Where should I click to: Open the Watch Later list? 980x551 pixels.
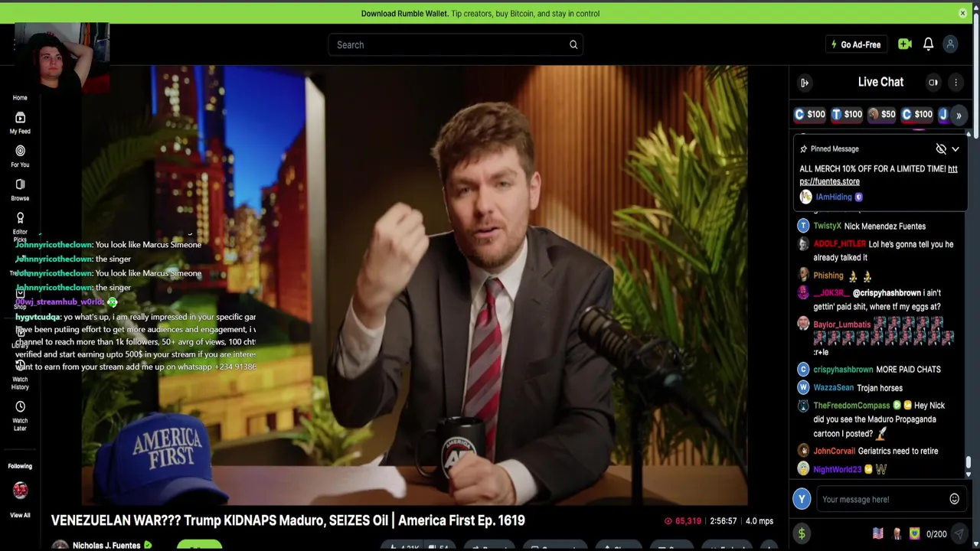[x=20, y=416]
